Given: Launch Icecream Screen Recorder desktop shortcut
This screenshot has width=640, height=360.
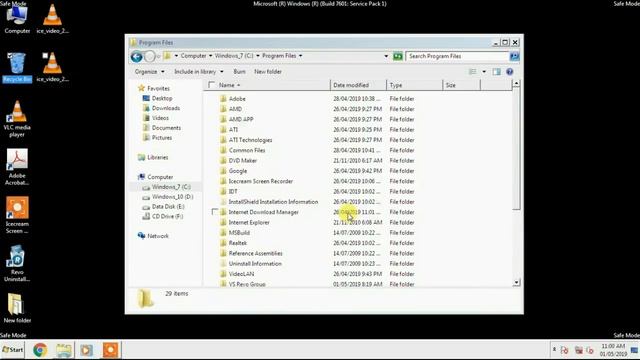Looking at the screenshot, I should click(x=17, y=215).
